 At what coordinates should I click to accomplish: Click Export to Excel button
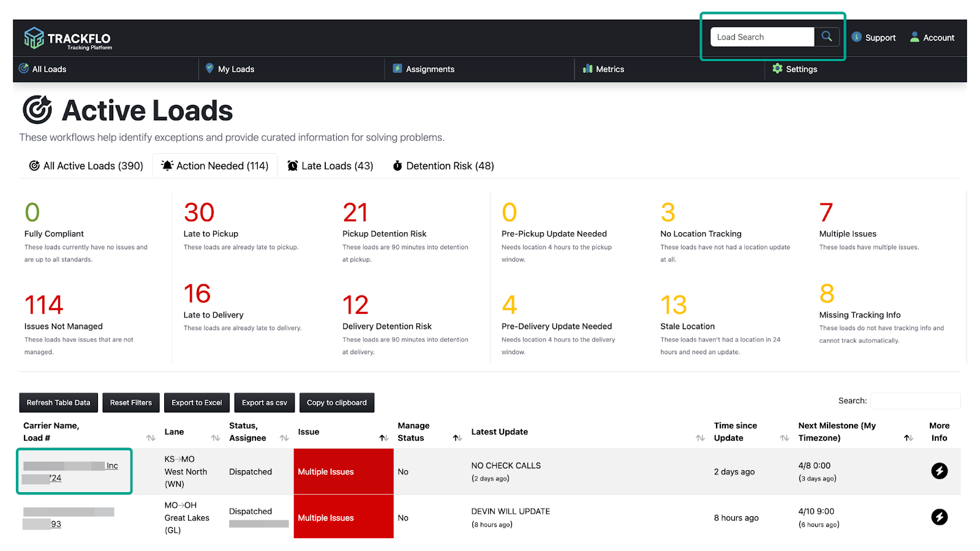tap(197, 403)
